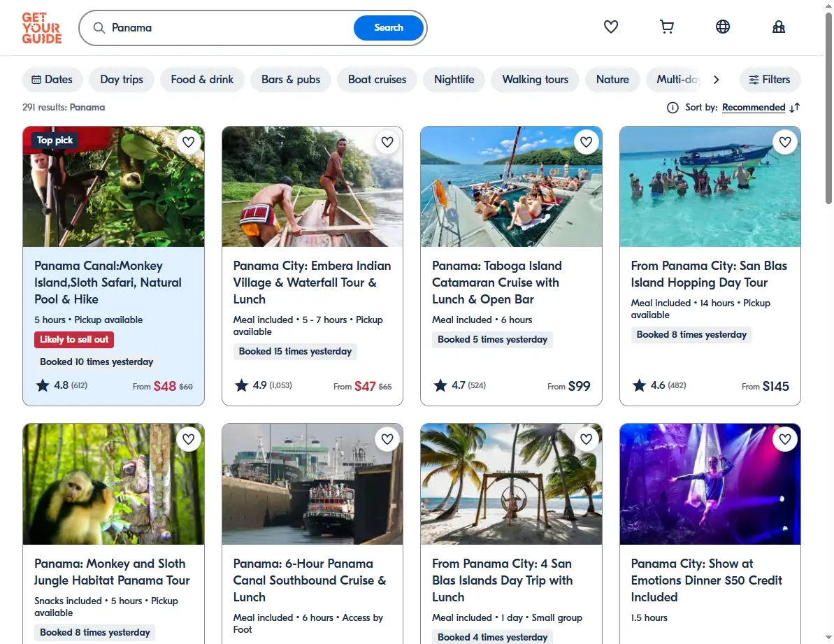
Task: Click the 291 results: Panama text
Action: [64, 108]
